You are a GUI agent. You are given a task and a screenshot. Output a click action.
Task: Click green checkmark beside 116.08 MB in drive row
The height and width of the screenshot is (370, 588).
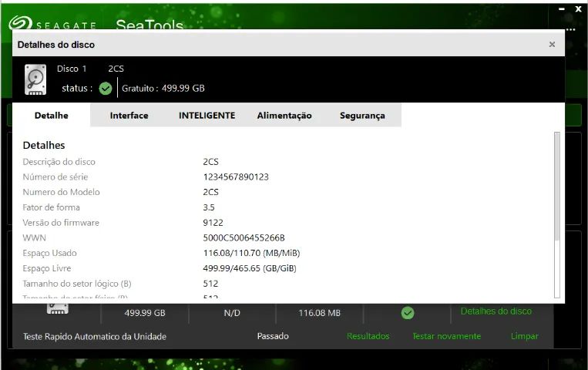(407, 313)
